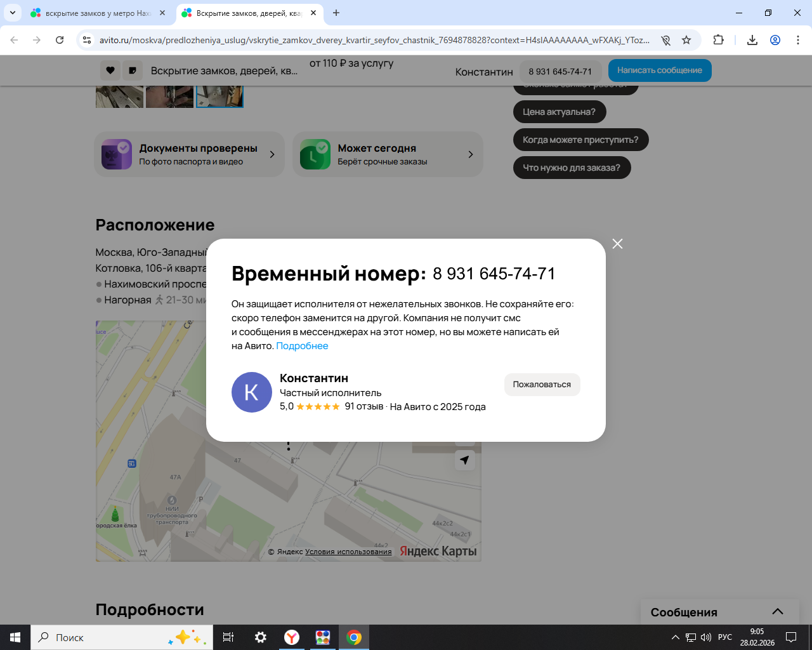Viewport: 812px width, 650px height.
Task: Click the taskbar search box
Action: 122,637
